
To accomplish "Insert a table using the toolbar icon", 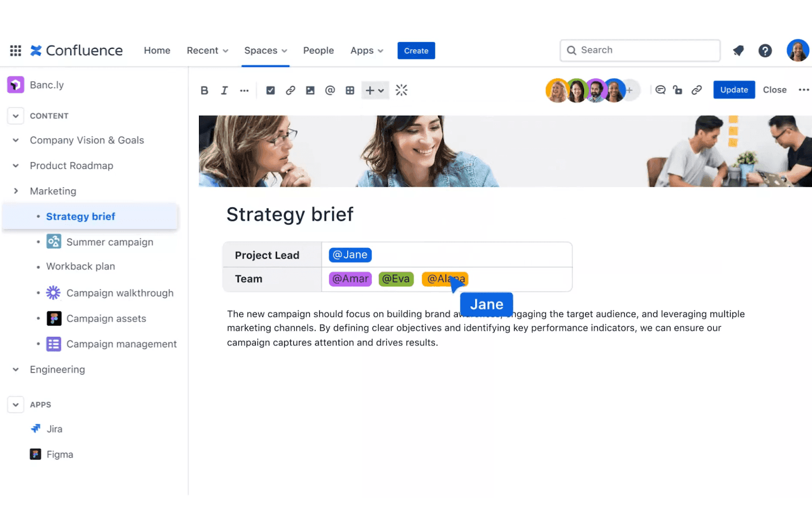I will (350, 90).
